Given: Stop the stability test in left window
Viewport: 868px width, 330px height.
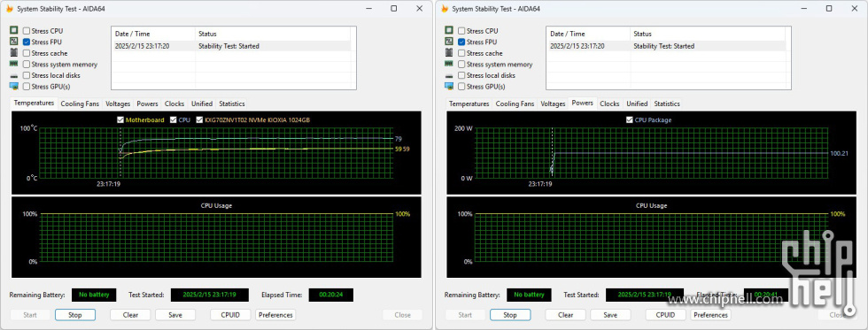Looking at the screenshot, I should point(74,315).
